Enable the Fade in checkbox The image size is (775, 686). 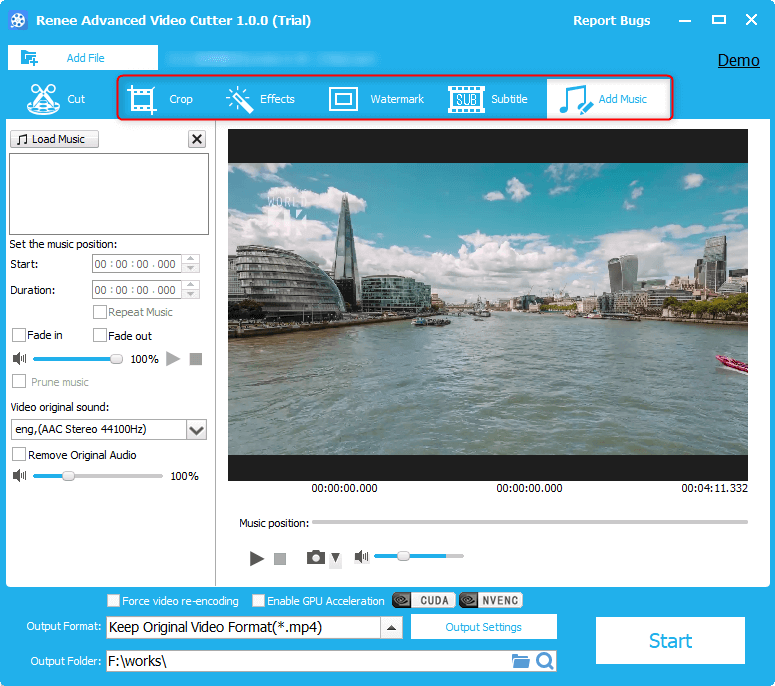coord(19,335)
